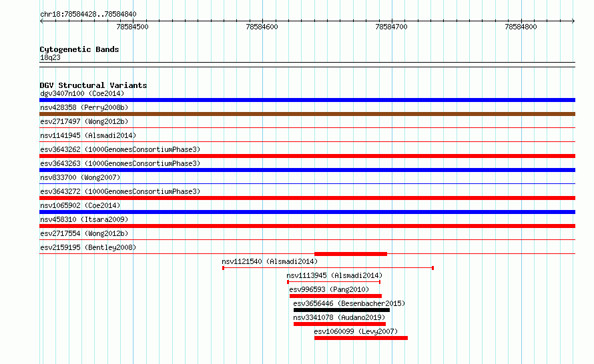Click the left arrow end of the ruler

point(41,21)
